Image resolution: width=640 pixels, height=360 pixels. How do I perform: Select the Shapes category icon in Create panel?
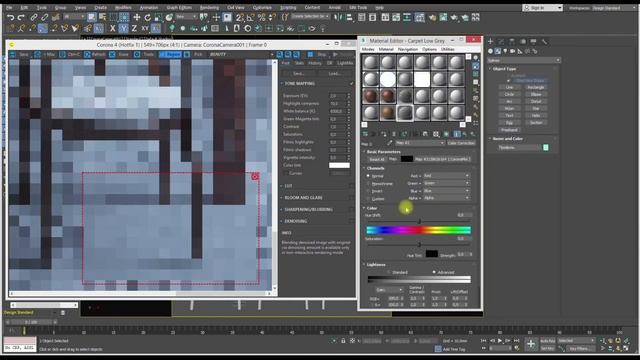(498, 51)
